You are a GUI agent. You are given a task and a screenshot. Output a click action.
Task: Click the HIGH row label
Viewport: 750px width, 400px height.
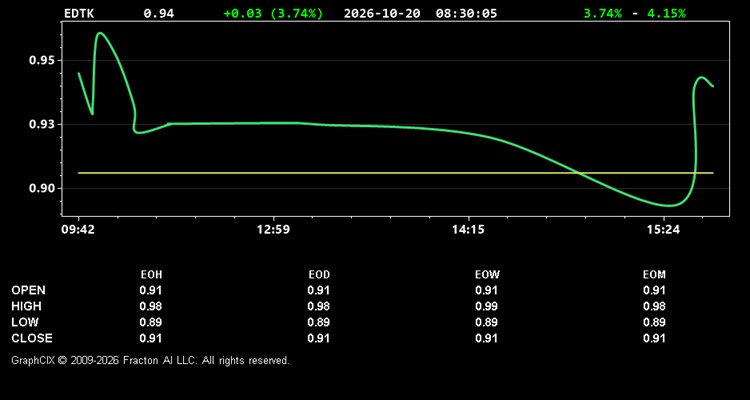[26, 306]
